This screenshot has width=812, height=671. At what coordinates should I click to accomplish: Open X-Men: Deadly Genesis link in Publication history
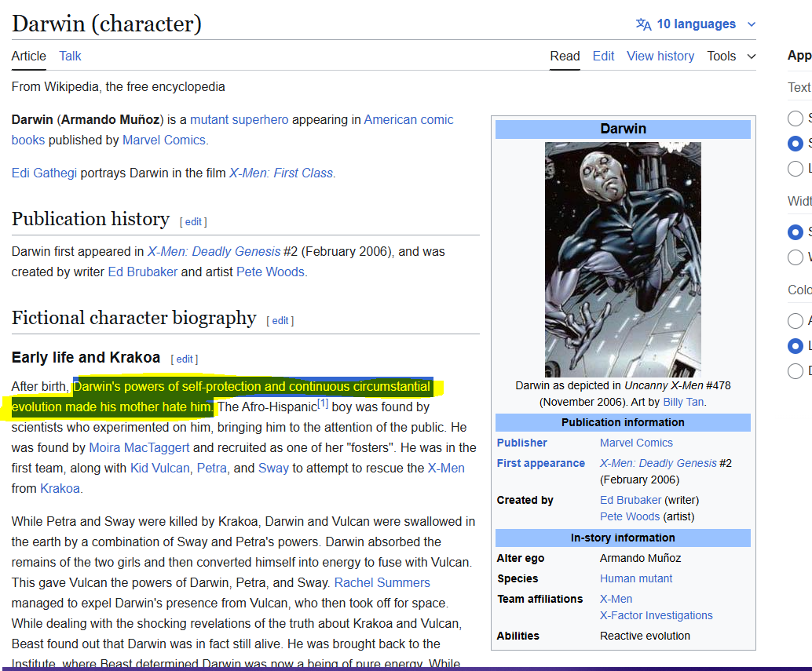214,251
